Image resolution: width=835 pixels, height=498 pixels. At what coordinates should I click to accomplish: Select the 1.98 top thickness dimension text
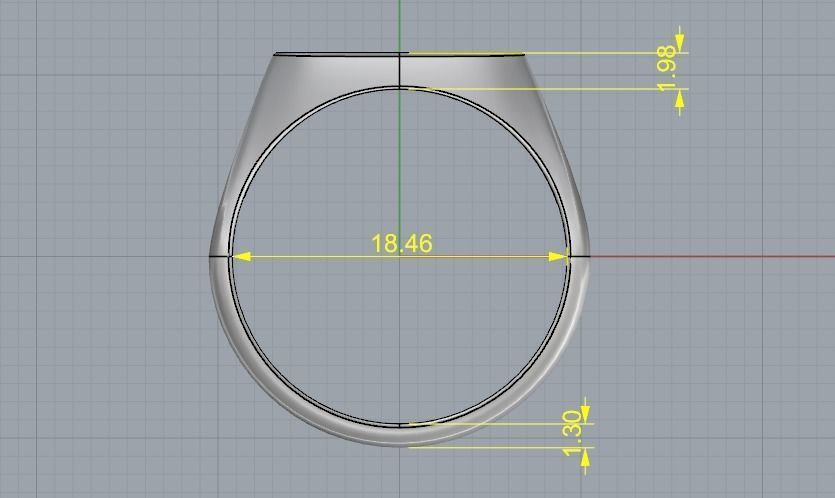pyautogui.click(x=667, y=69)
